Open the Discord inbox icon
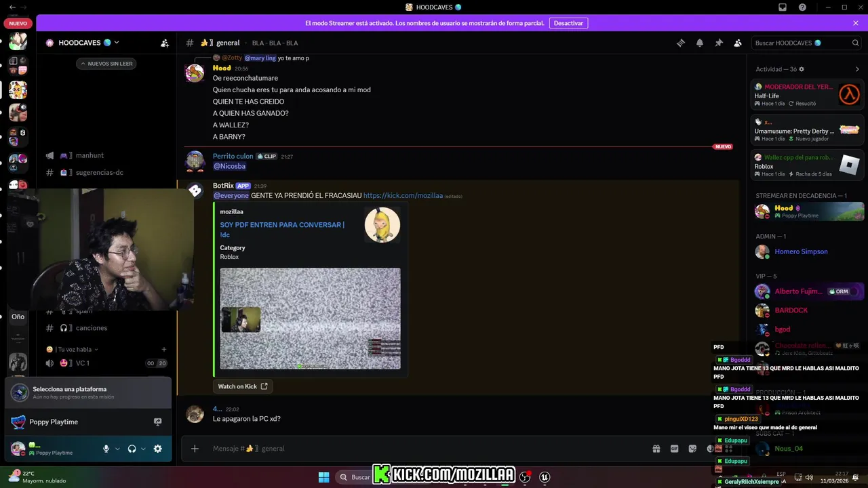 (x=783, y=7)
